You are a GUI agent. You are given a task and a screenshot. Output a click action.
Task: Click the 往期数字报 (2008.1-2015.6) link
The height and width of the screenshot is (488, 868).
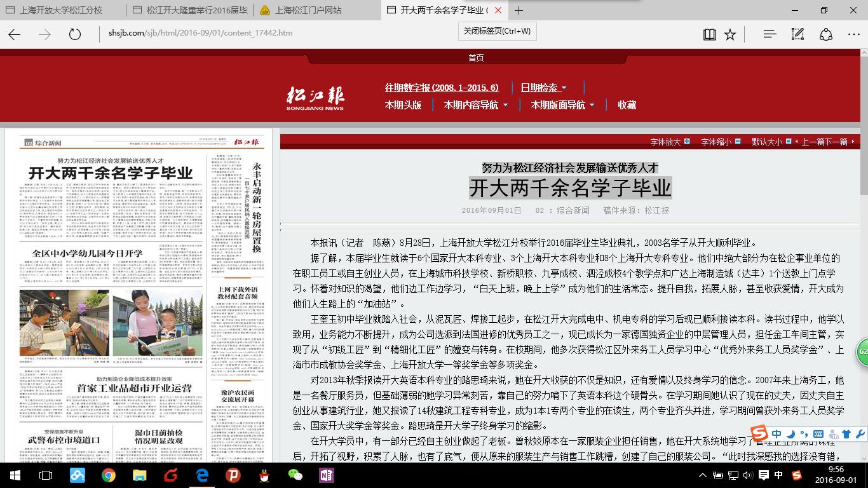442,88
